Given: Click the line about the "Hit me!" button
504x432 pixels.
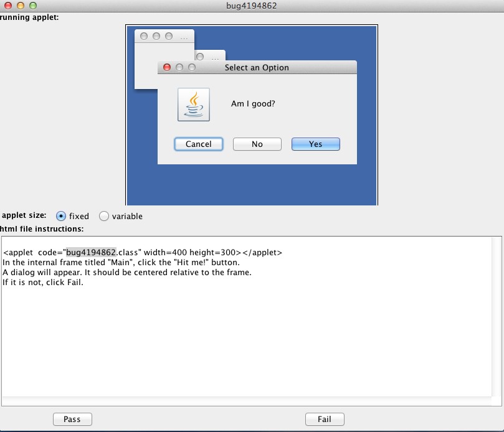Looking at the screenshot, I should click(x=121, y=263).
